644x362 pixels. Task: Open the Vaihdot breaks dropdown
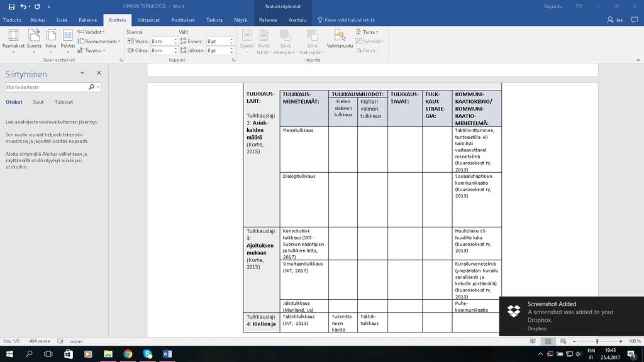(91, 32)
